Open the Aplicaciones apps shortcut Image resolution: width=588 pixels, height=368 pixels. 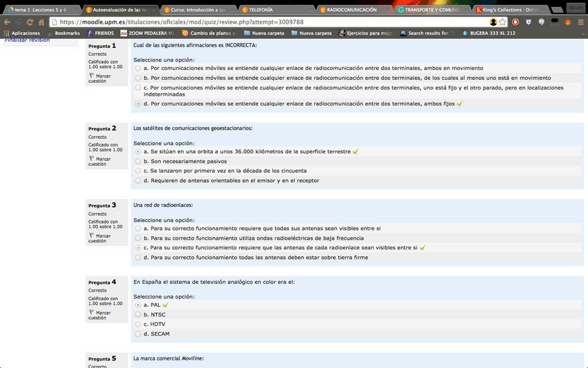click(x=21, y=33)
